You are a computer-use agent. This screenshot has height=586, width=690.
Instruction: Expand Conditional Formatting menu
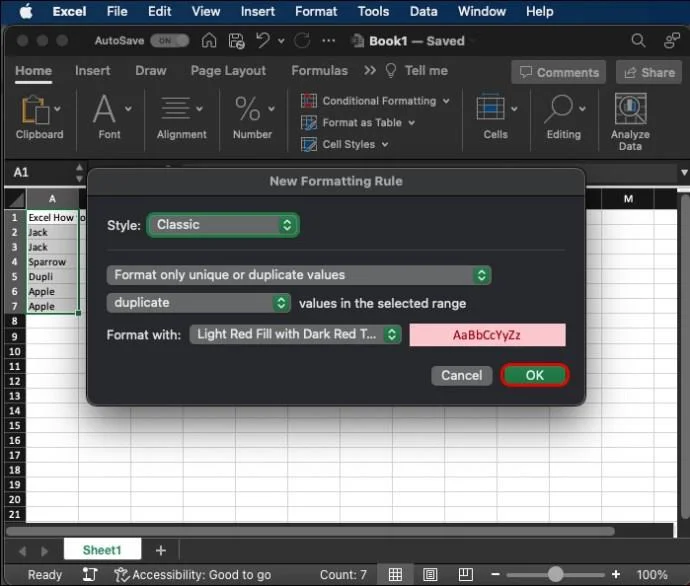[x=376, y=101]
